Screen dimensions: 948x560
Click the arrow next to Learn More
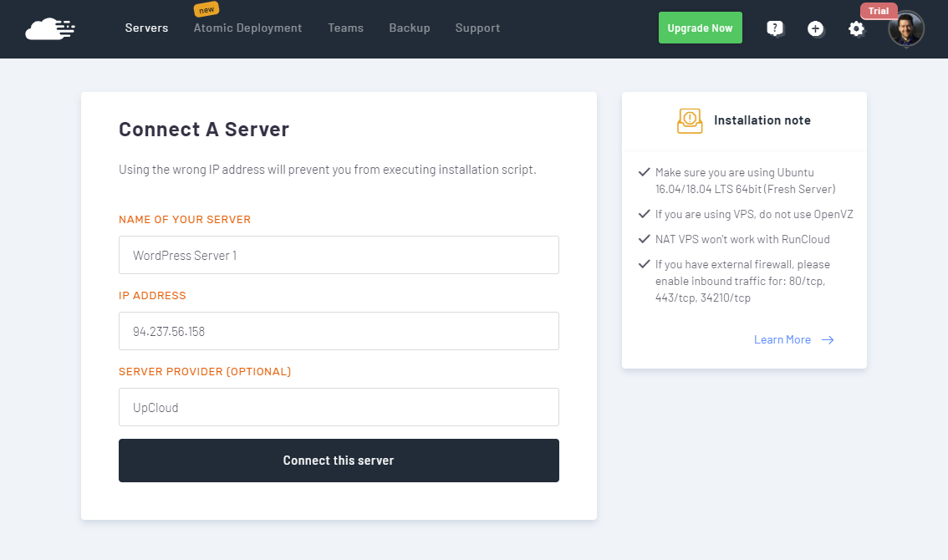827,340
